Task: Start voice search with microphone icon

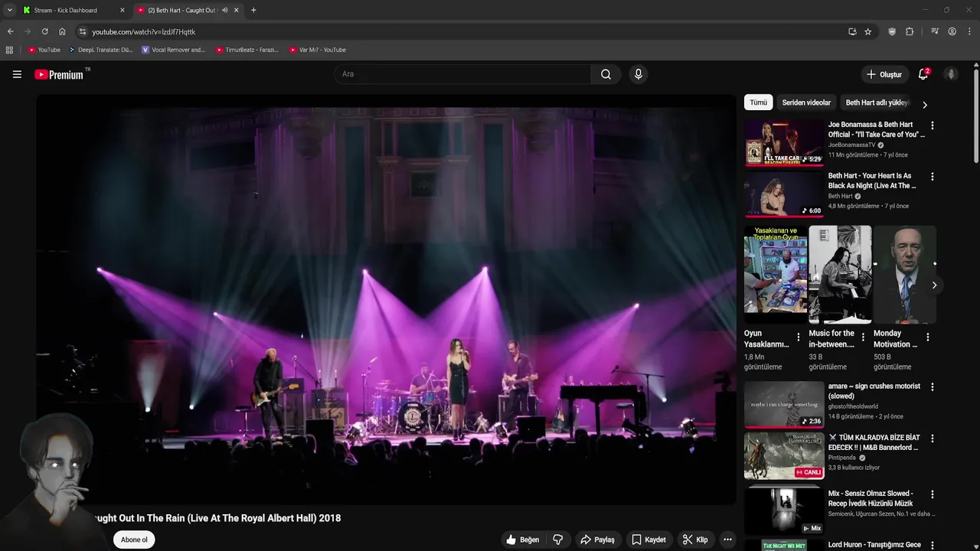Action: click(x=638, y=74)
